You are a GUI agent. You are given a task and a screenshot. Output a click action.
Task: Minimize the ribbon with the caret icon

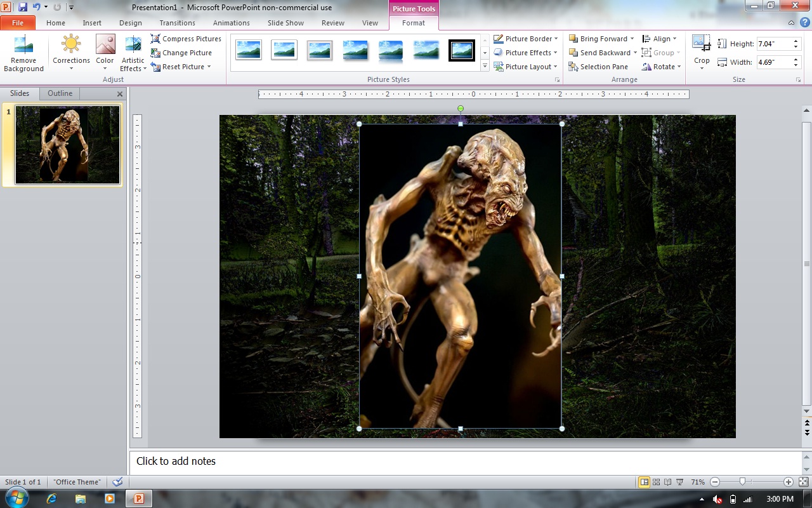tap(791, 22)
